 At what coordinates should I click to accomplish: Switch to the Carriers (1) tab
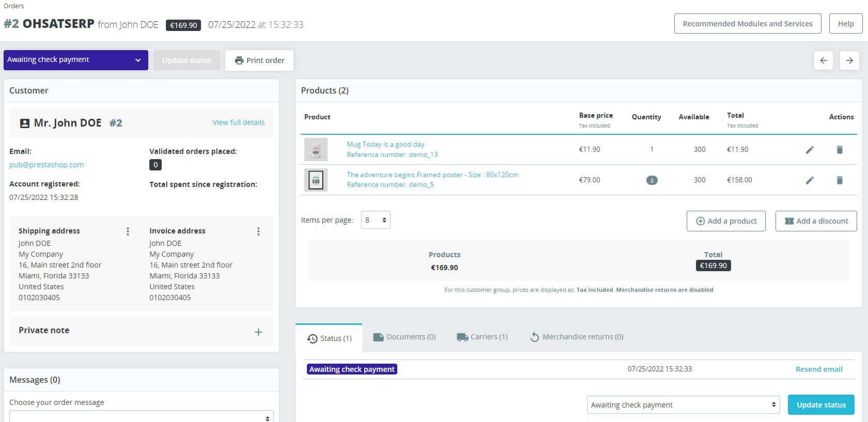(482, 337)
